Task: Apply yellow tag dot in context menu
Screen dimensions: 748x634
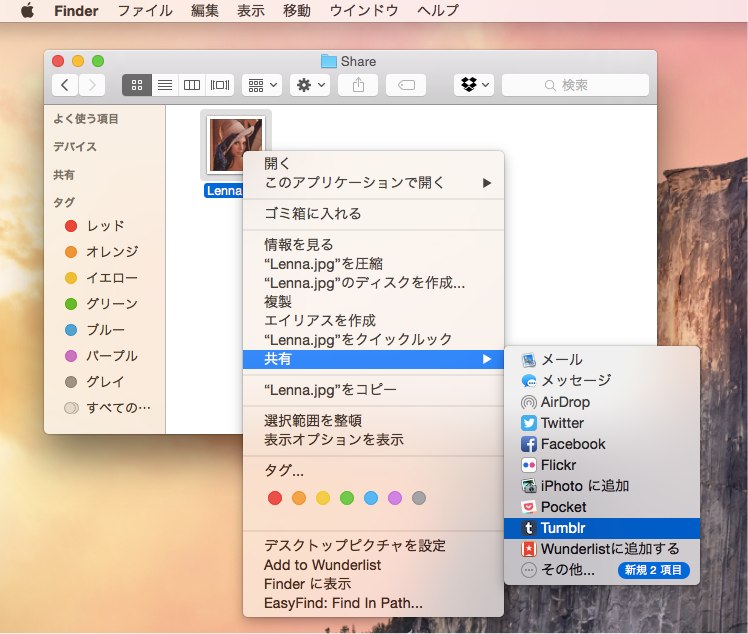Action: click(x=323, y=498)
